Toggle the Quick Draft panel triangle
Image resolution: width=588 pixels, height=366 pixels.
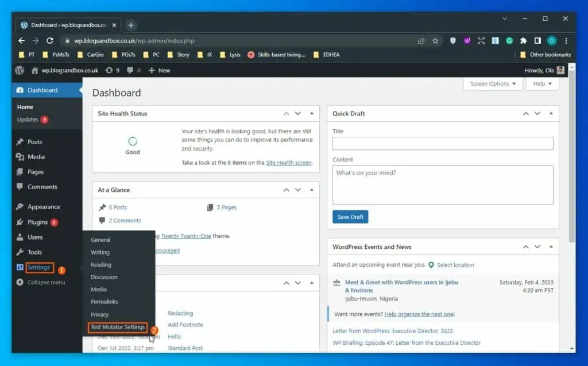(551, 113)
